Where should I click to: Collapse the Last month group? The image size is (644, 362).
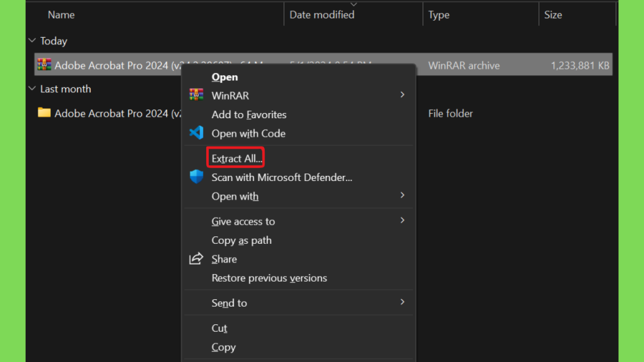pos(32,89)
